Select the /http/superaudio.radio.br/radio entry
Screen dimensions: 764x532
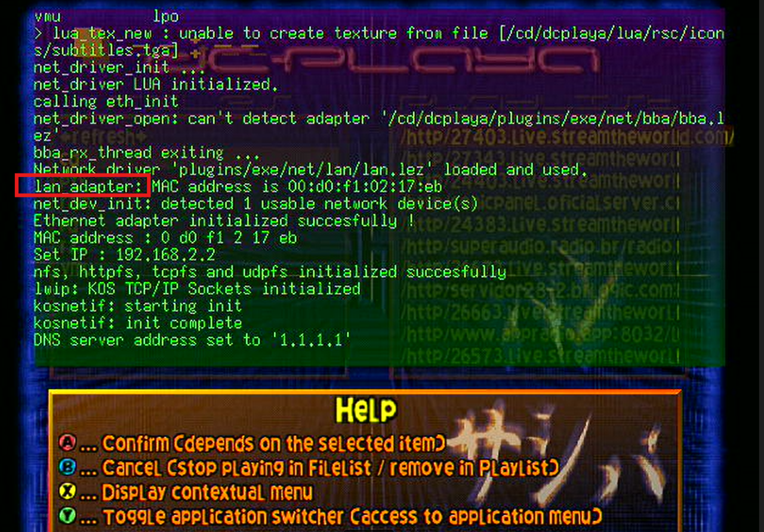540,246
